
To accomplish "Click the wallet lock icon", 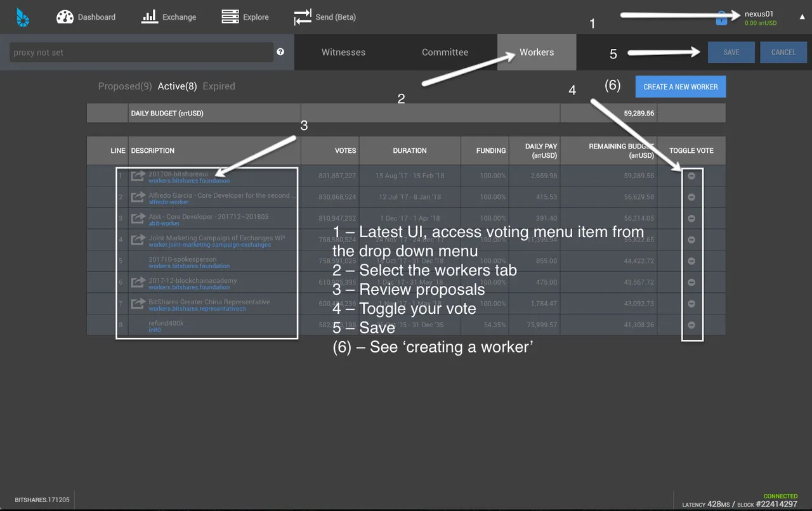I will (x=721, y=18).
